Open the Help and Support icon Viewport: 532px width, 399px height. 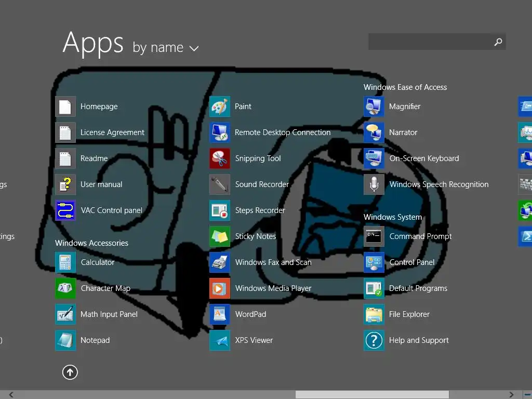tap(374, 340)
